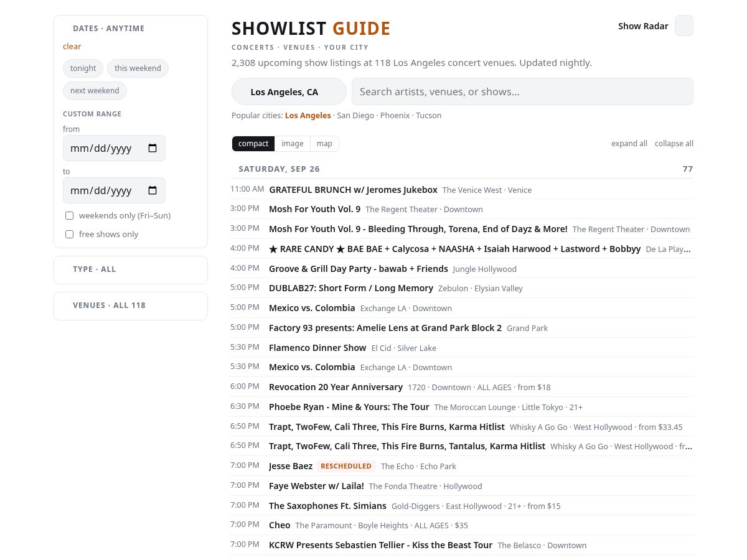747x560 pixels.
Task: Click 'Grand Park' venue text
Action: click(527, 329)
